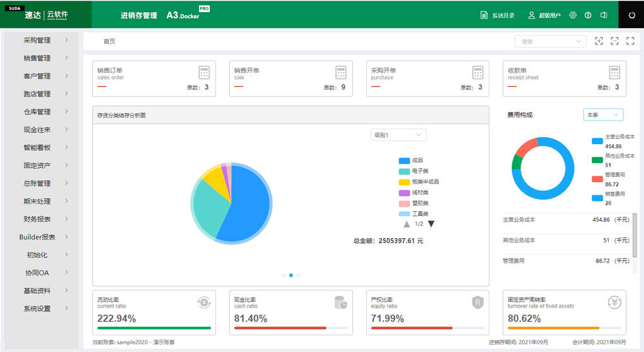Go to next legend page with down arrow
The image size is (644, 352).
431,224
